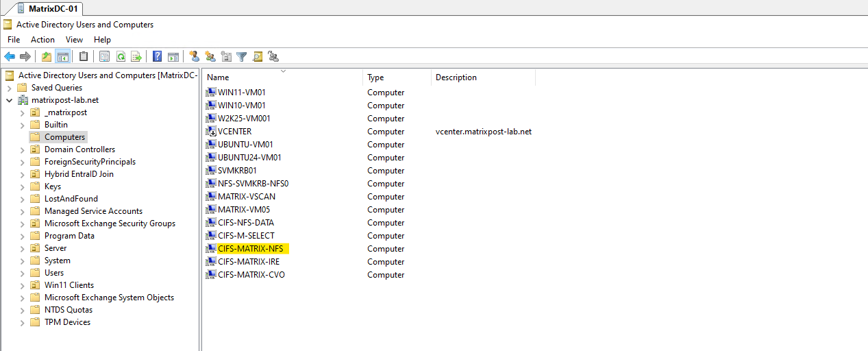The height and width of the screenshot is (351, 868).
Task: Sort by the Description column header
Action: (483, 77)
